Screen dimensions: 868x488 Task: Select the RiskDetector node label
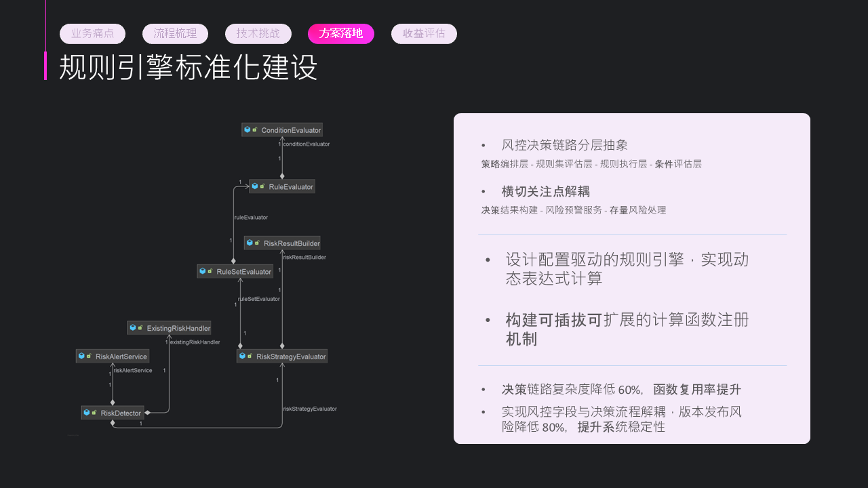pos(121,413)
